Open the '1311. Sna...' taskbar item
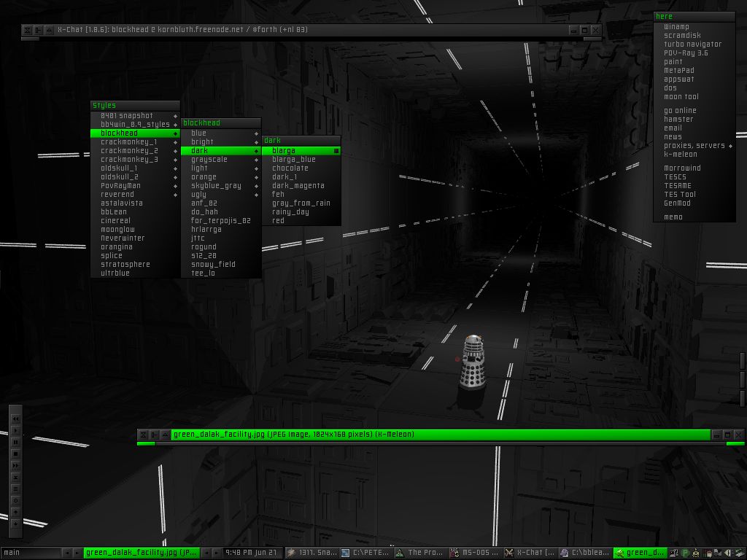The image size is (747, 560). (311, 553)
